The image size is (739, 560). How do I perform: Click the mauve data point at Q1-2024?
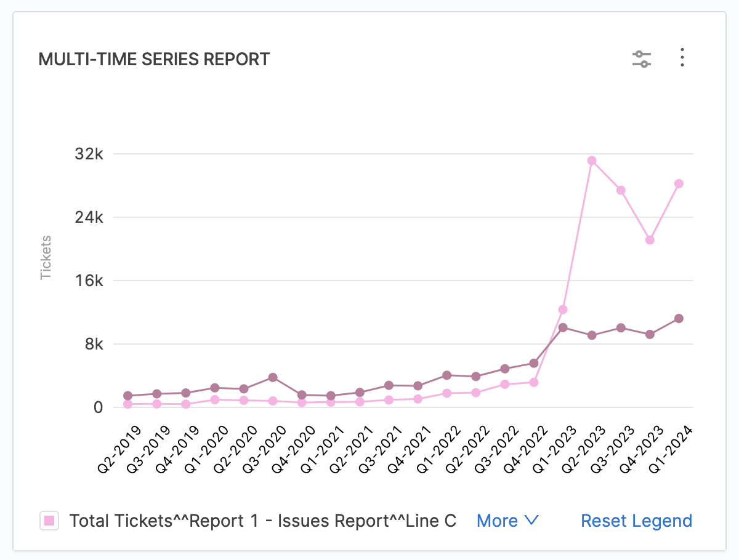pos(679,318)
